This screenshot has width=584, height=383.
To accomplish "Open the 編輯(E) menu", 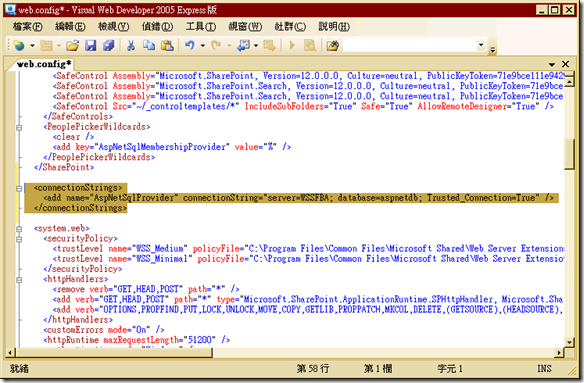I will (70, 26).
